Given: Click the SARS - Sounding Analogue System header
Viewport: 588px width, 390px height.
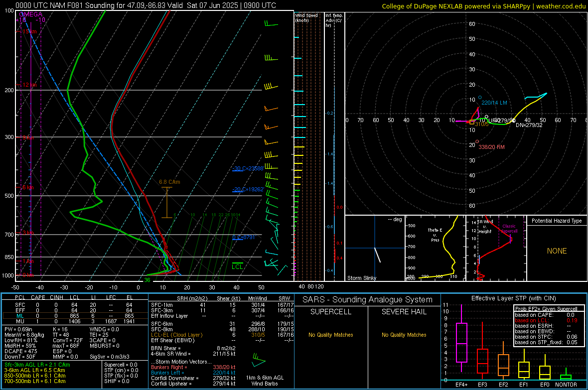Looking at the screenshot, I should [x=368, y=300].
